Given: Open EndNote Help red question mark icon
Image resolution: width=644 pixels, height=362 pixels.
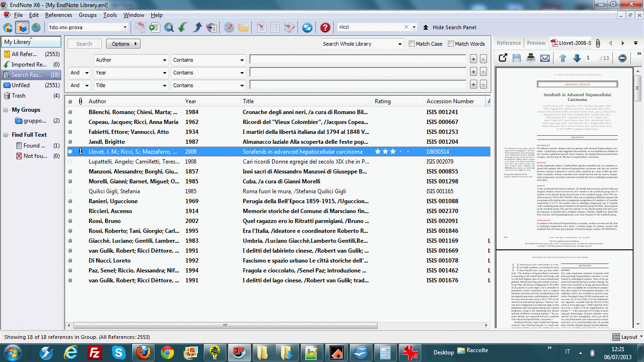Looking at the screenshot, I should [325, 27].
